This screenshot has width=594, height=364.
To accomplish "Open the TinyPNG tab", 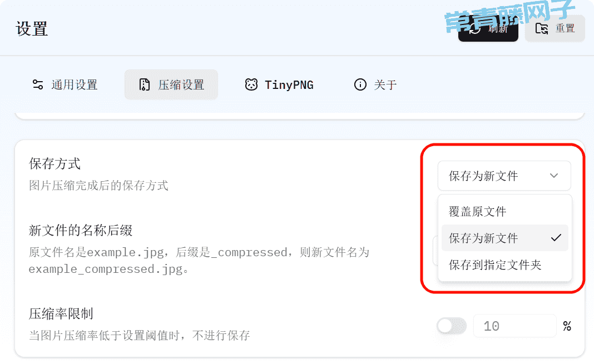I will (279, 84).
